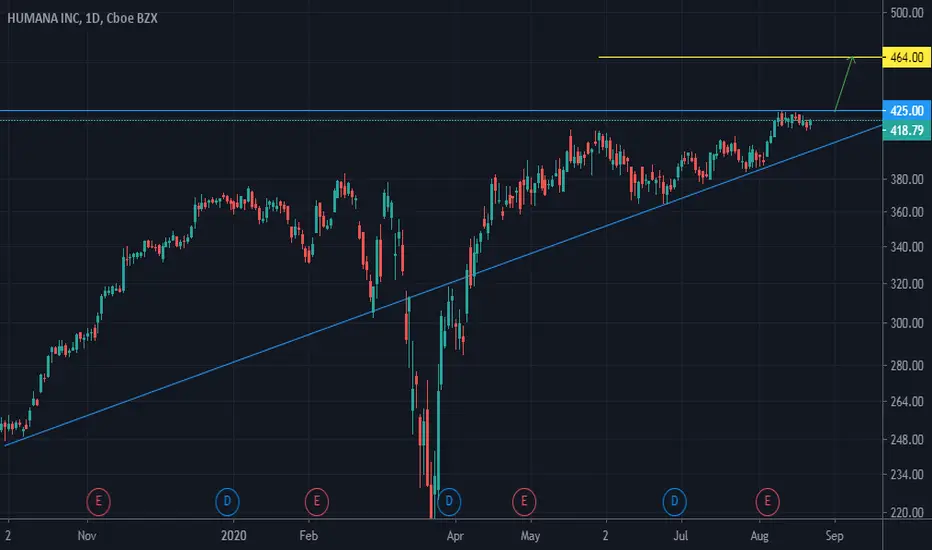Image resolution: width=932 pixels, height=550 pixels.
Task: Click the 500.00 price axis value
Action: coord(906,12)
